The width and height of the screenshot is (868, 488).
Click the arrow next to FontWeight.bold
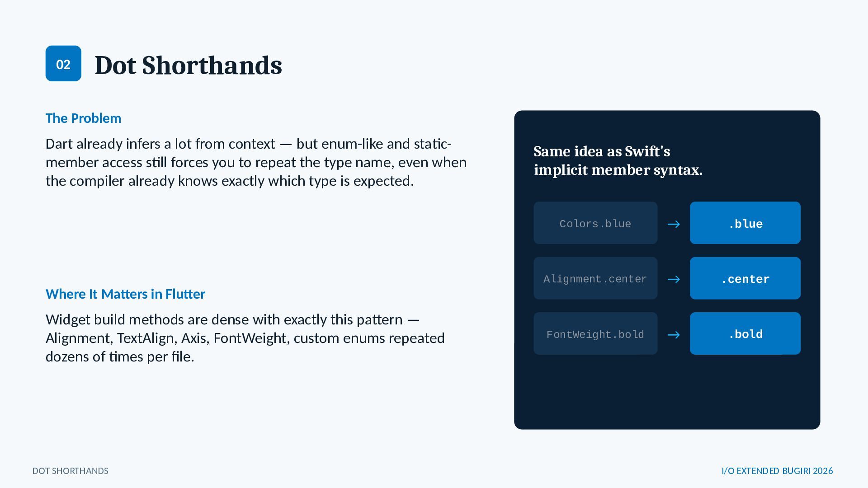(674, 335)
